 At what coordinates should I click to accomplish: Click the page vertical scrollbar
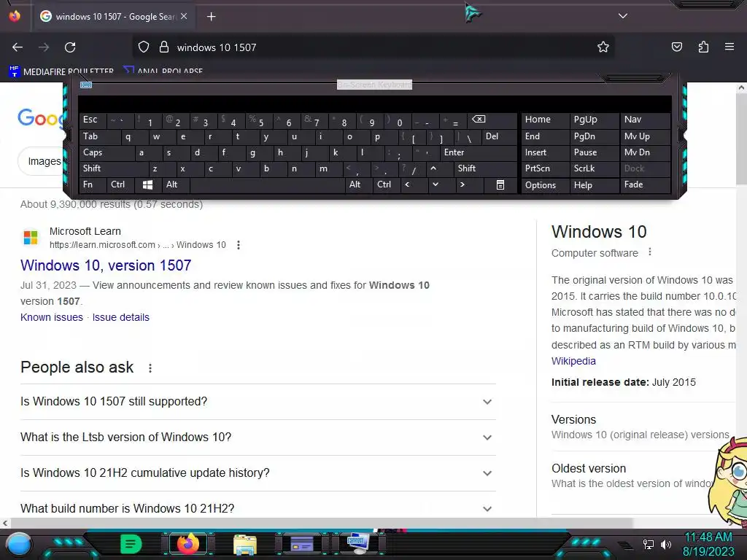click(x=741, y=138)
